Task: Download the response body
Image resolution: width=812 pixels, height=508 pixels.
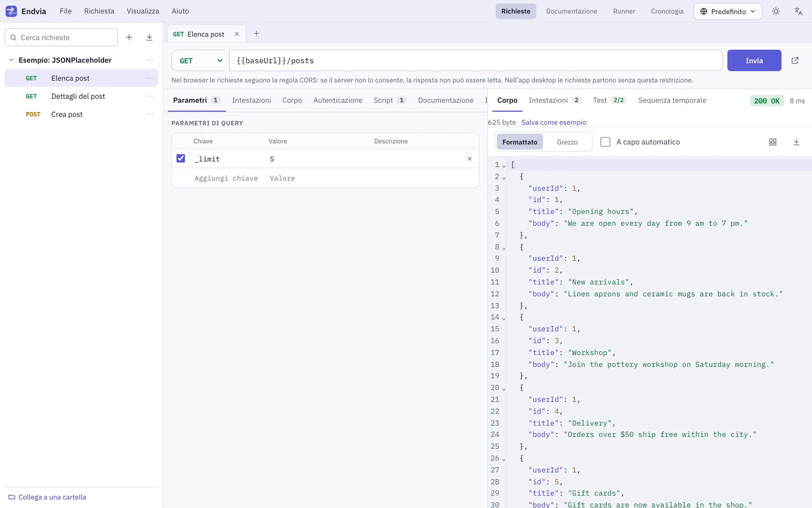Action: [x=796, y=142]
